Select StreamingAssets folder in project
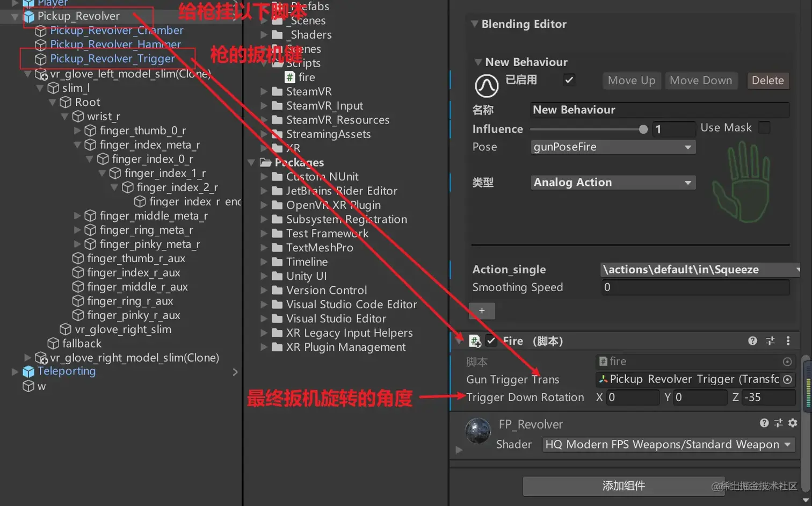 click(x=328, y=134)
